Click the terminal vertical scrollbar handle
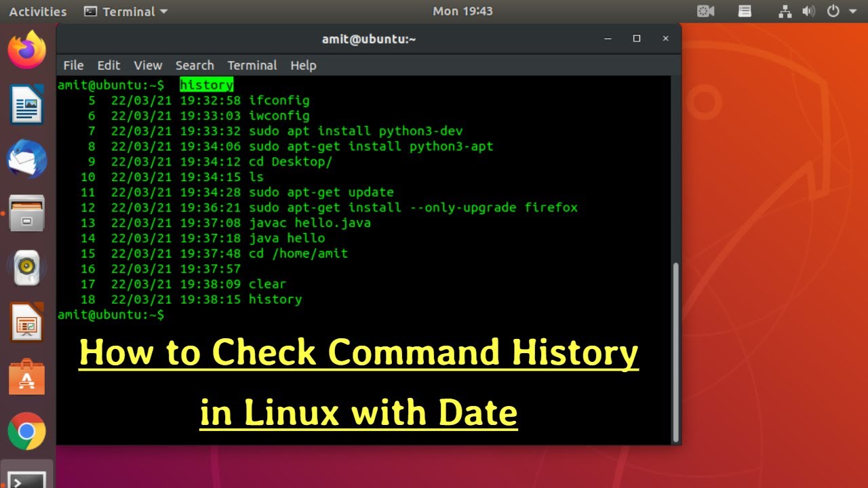This screenshot has width=868, height=488. pyautogui.click(x=675, y=351)
